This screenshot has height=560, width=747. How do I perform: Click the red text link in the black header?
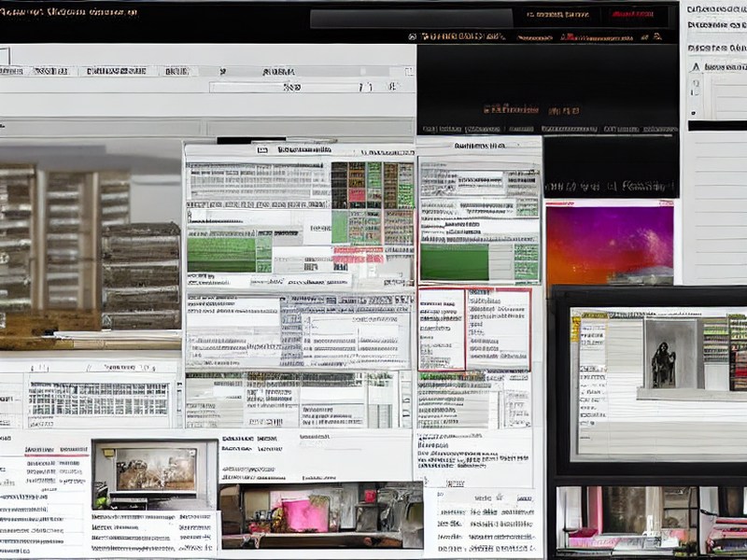coord(633,14)
